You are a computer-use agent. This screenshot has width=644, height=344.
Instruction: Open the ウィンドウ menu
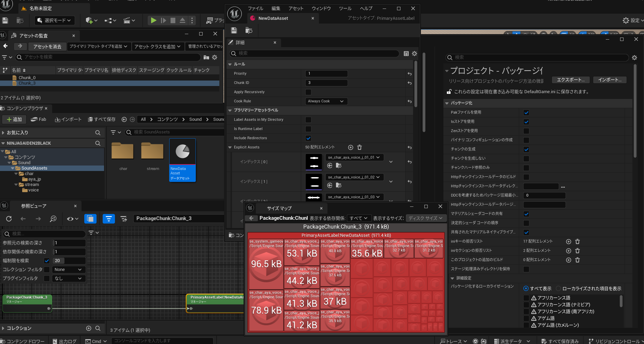321,9
